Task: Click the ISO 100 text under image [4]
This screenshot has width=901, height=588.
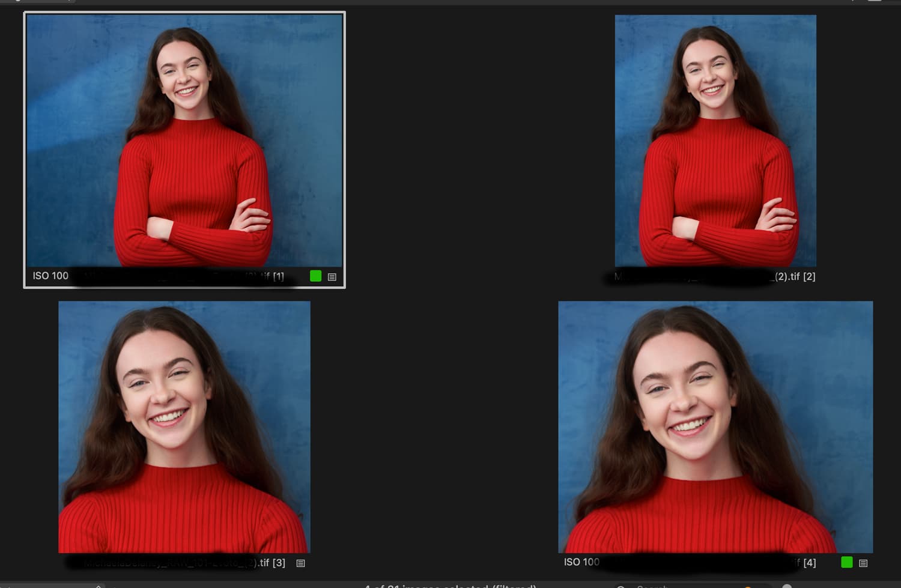Action: 581,562
